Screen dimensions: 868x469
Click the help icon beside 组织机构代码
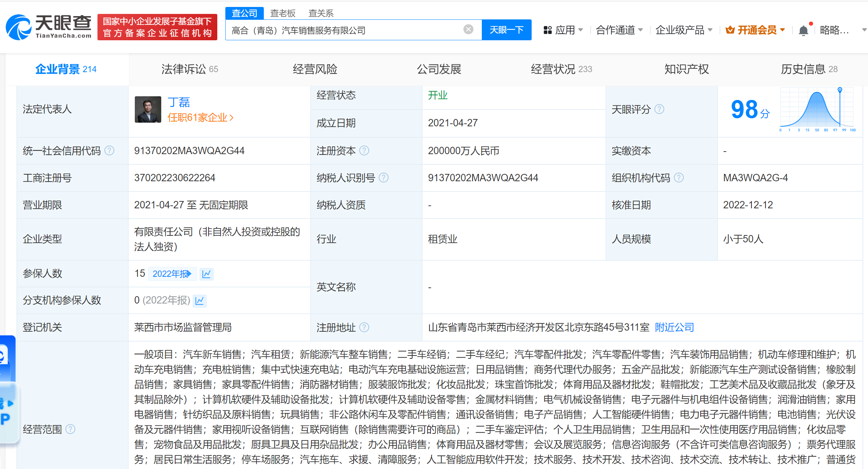679,178
